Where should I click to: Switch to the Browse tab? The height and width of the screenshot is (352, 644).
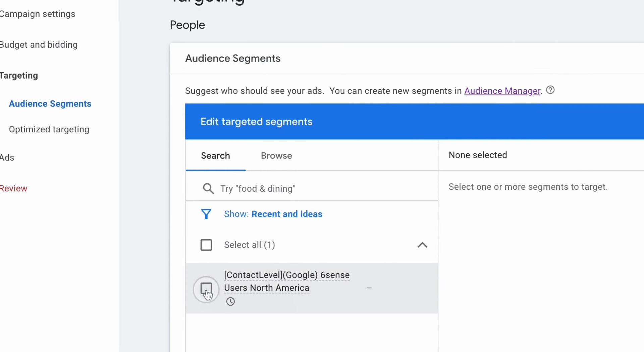pos(276,156)
